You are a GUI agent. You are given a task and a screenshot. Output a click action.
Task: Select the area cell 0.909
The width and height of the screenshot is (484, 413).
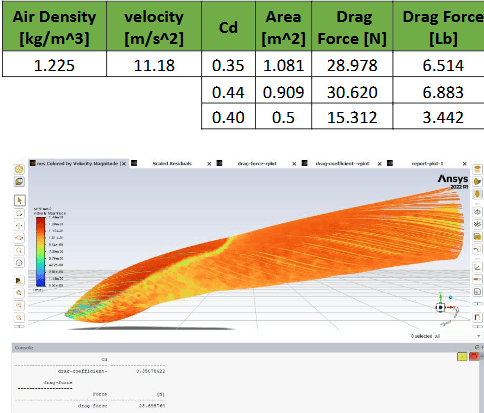tap(283, 91)
